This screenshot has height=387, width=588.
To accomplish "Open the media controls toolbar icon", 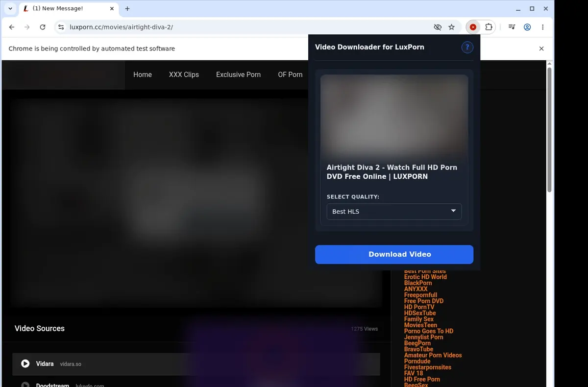I will point(512,27).
